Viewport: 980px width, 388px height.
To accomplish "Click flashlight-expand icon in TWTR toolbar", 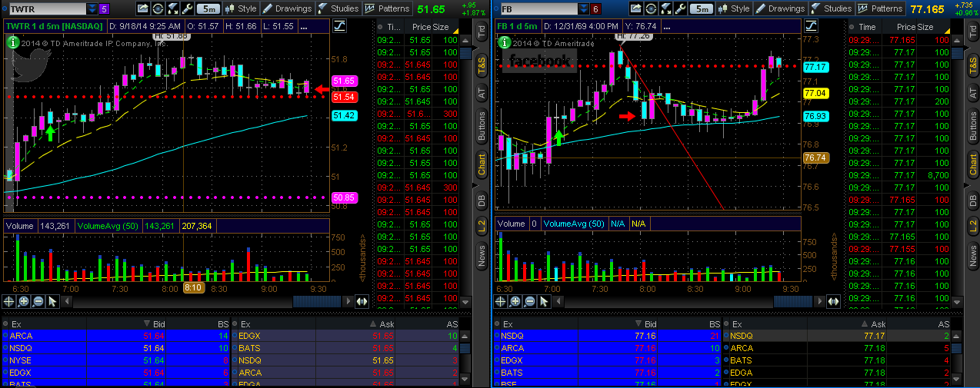I will coord(172,9).
